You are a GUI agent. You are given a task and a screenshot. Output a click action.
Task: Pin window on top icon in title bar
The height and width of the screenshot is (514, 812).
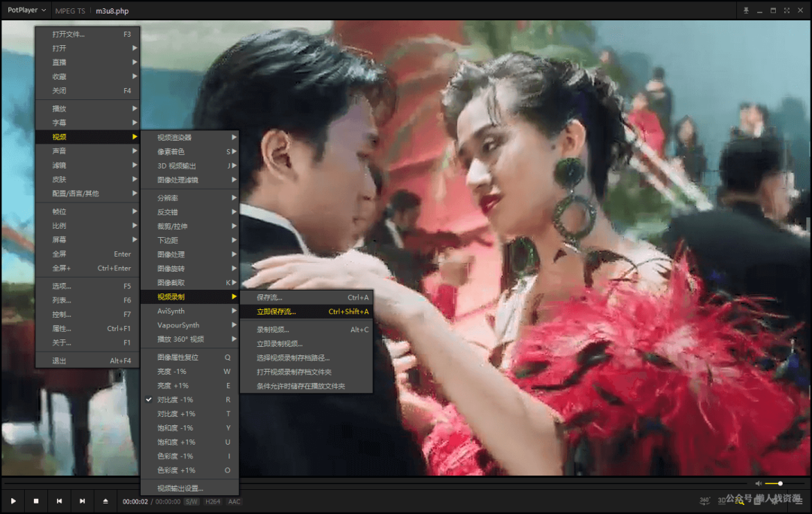click(x=747, y=11)
